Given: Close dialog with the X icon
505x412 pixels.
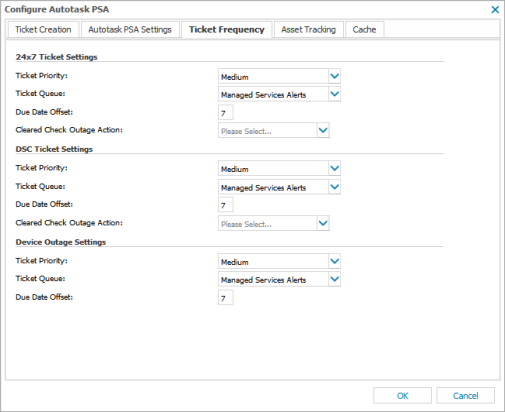Looking at the screenshot, I should click(495, 10).
